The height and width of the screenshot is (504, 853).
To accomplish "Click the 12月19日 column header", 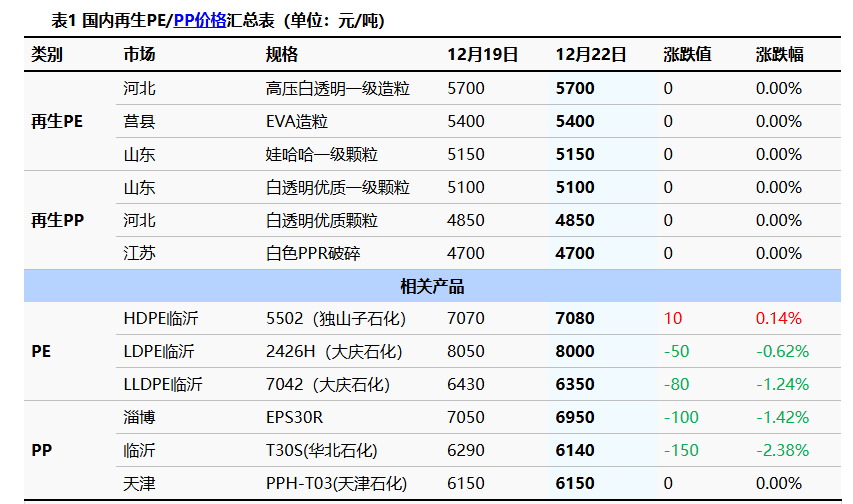I will pos(482,55).
